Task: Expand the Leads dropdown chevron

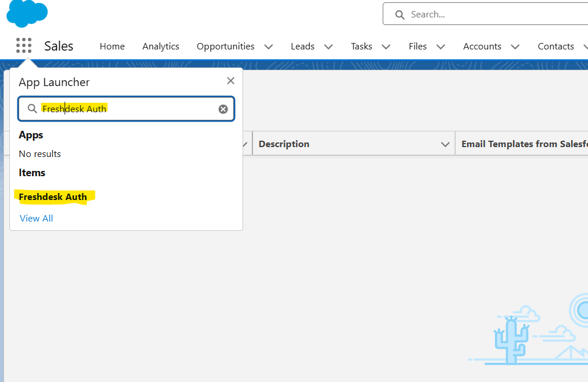Action: click(x=329, y=47)
